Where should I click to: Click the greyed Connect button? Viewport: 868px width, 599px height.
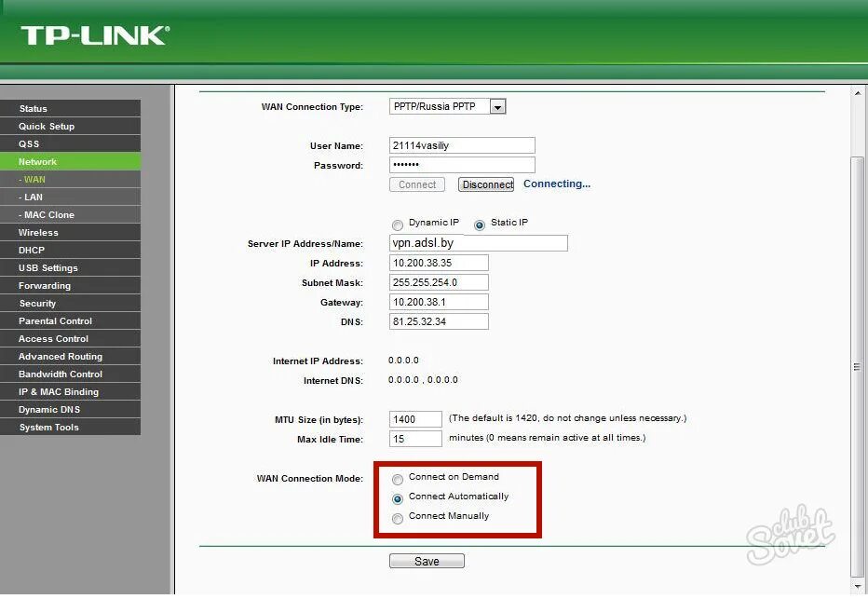[x=417, y=184]
